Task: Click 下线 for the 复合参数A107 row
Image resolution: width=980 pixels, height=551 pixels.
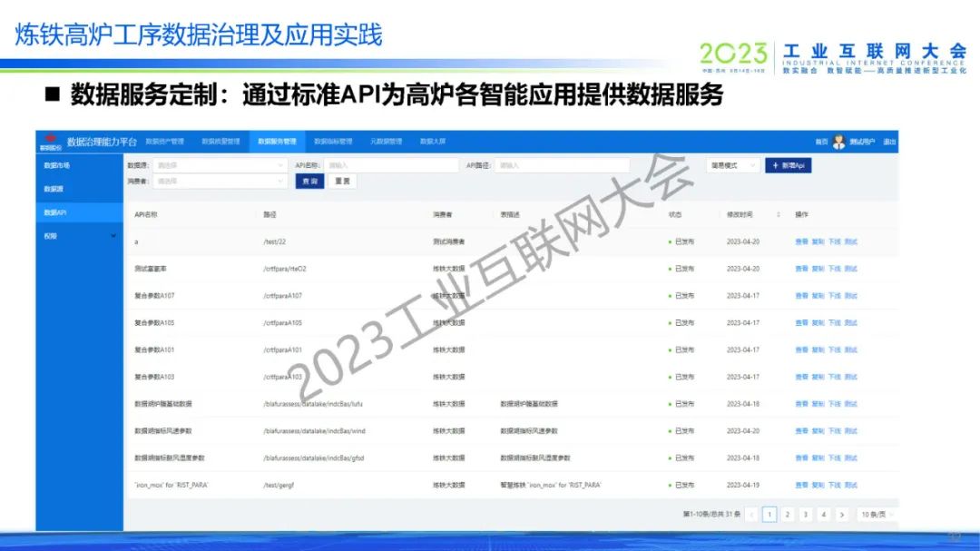Action: pyautogui.click(x=834, y=296)
